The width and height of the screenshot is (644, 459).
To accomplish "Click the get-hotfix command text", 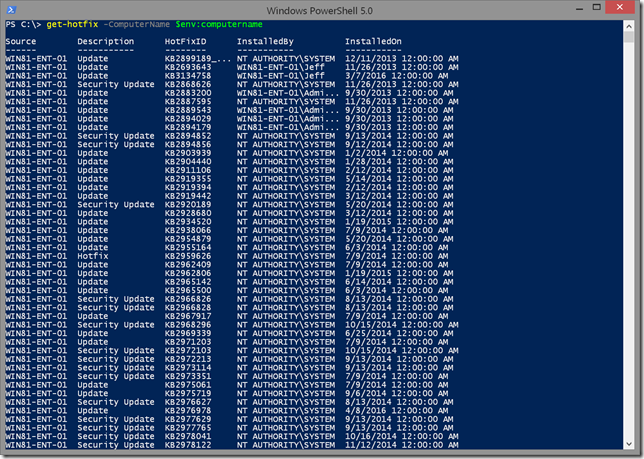I will pos(72,24).
